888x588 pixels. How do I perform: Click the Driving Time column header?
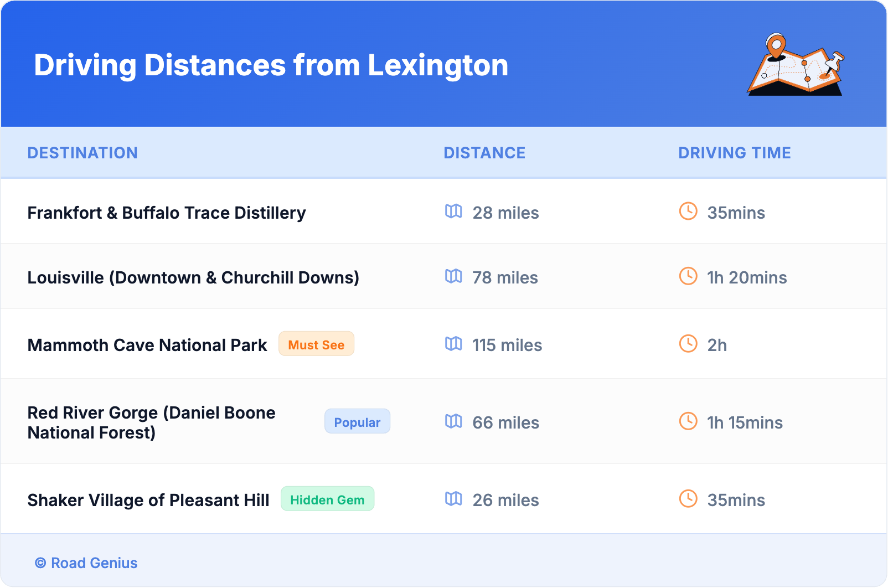(735, 153)
